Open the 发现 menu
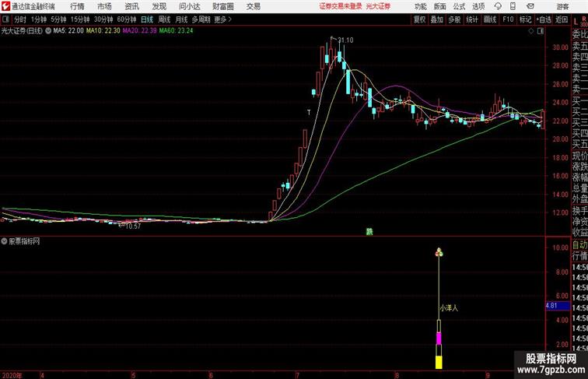Viewport: 588px width, 379px height. (x=159, y=6)
